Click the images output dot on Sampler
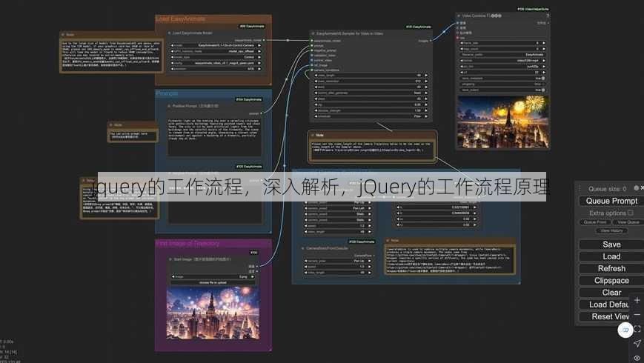Screen dimensions: 644x363 tap(431, 41)
